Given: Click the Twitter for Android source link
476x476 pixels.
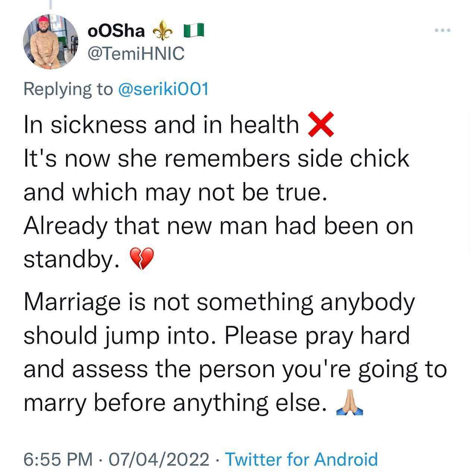Looking at the screenshot, I should [x=302, y=459].
